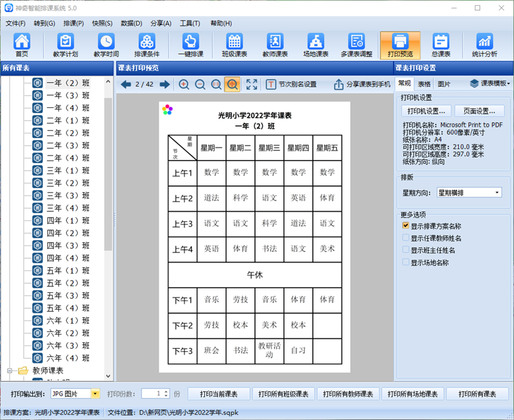Toggle 显示排课方案名称 checkbox
Viewport: 514px width, 420px height.
pyautogui.click(x=405, y=225)
